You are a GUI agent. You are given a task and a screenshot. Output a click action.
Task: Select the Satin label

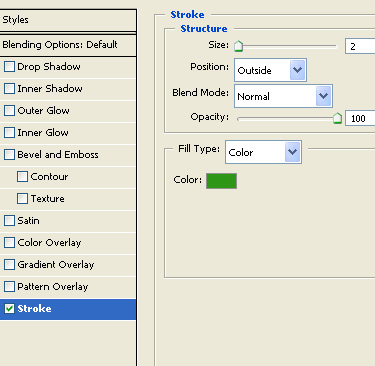coord(28,221)
